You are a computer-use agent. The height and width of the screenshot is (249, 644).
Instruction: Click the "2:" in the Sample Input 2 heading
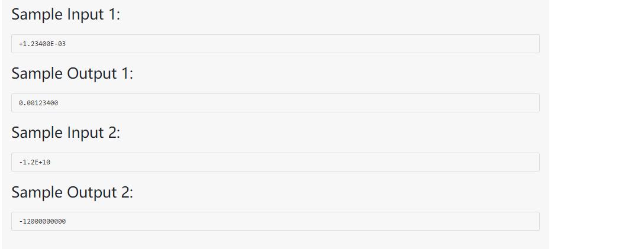tap(113, 133)
